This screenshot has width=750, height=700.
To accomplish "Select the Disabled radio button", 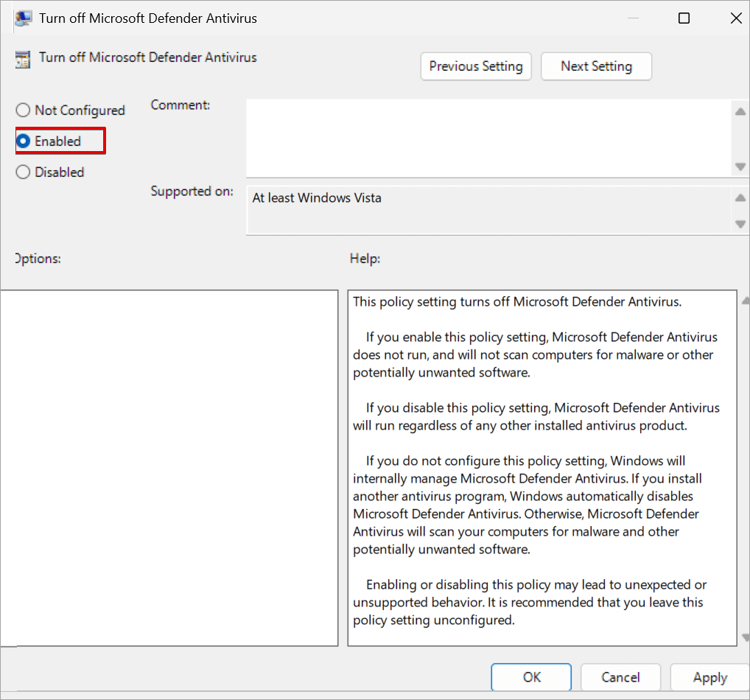I will (x=22, y=172).
